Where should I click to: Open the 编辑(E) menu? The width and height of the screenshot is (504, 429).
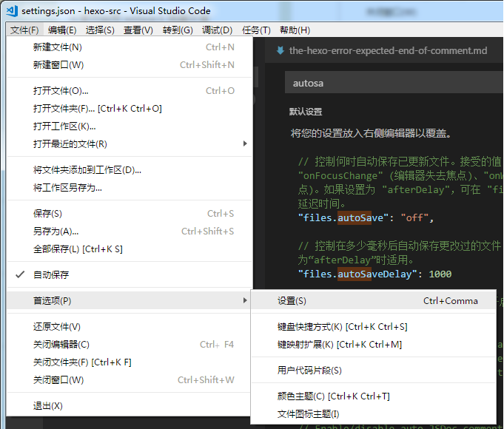point(62,30)
